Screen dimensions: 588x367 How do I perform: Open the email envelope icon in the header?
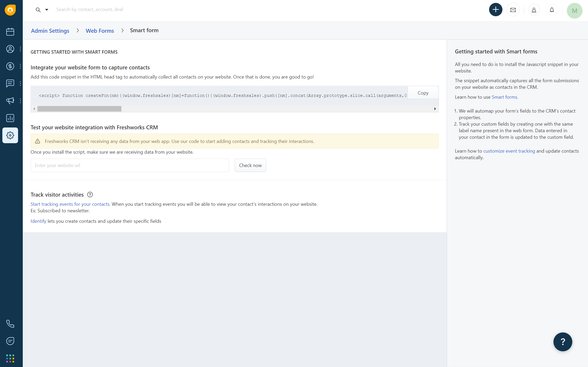pos(513,9)
